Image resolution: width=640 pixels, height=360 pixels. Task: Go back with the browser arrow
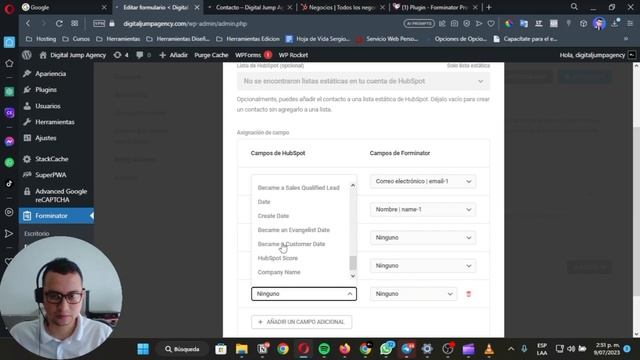coord(28,24)
